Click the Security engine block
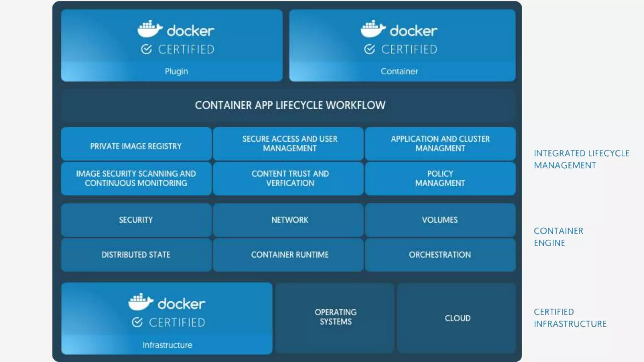Image resolution: width=644 pixels, height=362 pixels. point(136,220)
